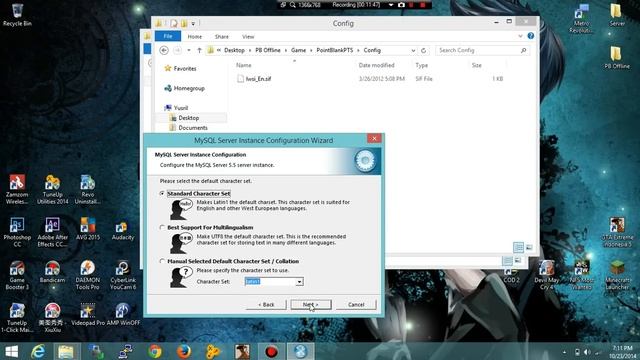Open GTA Extreme Indonesia shortcut
The height and width of the screenshot is (360, 640).
[x=617, y=232]
